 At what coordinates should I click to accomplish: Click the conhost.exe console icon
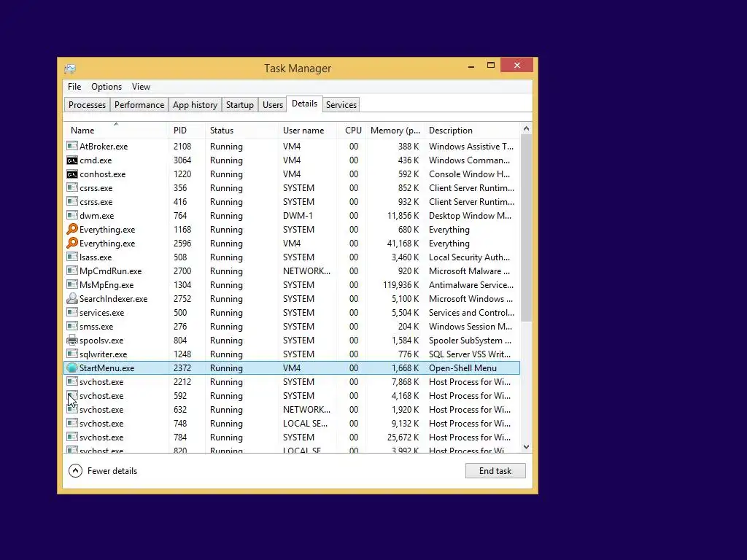coord(72,174)
